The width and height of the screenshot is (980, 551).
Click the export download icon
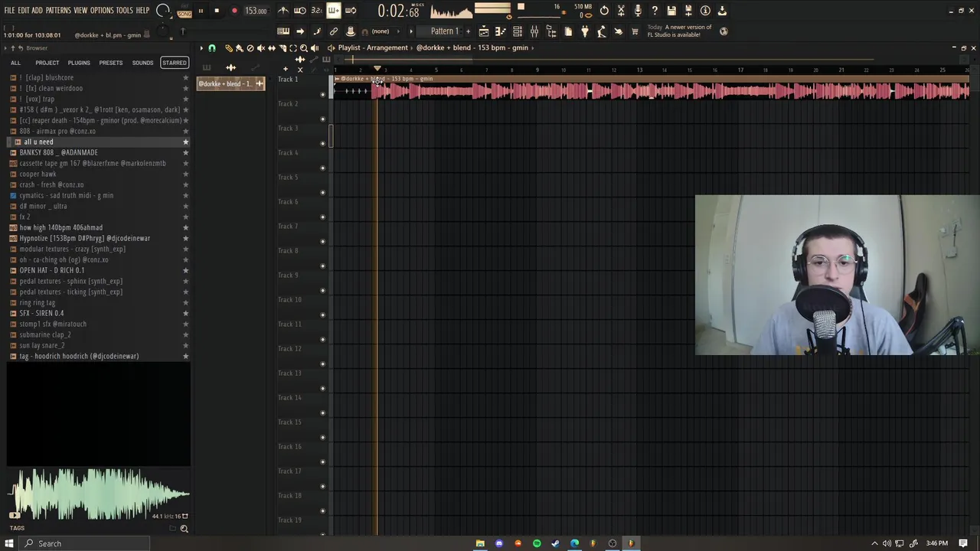722,11
